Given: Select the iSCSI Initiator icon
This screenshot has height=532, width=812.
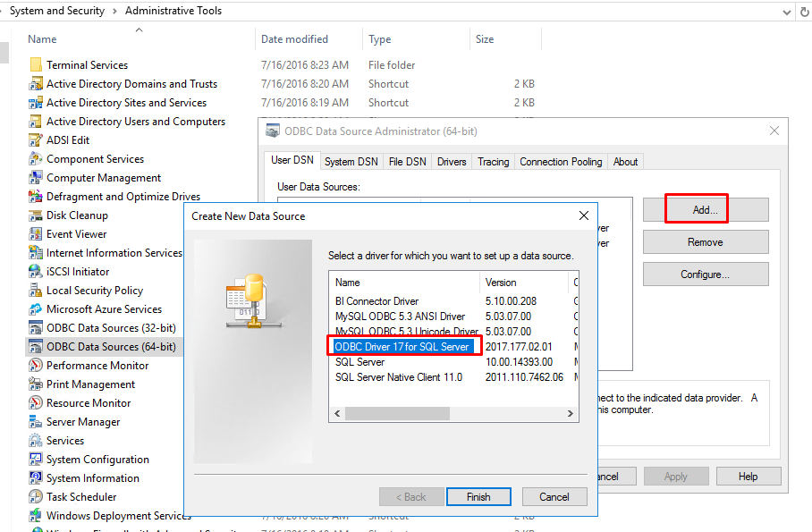Looking at the screenshot, I should [x=36, y=272].
